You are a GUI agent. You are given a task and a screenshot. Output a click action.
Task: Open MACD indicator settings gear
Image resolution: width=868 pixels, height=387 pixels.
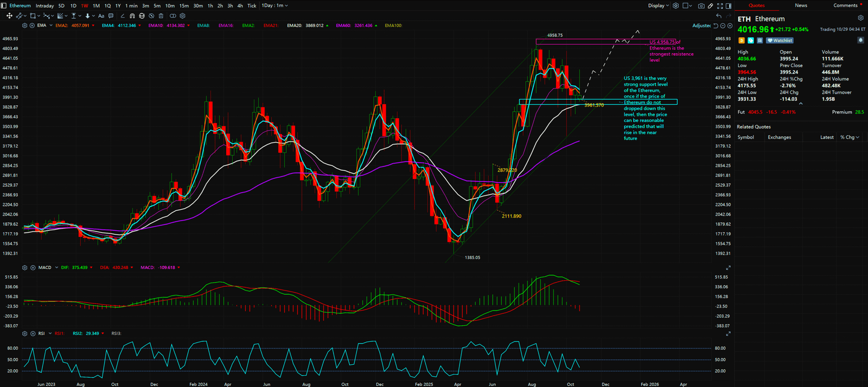24,268
